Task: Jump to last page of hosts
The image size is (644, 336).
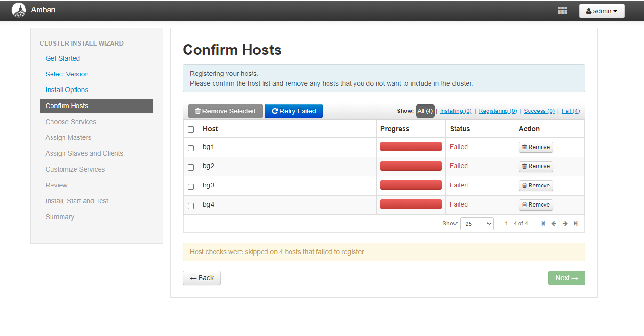Action: (575, 224)
